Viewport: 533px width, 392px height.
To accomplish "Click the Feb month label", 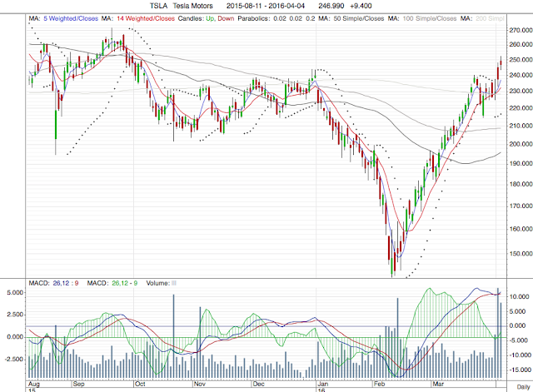I will (379, 384).
